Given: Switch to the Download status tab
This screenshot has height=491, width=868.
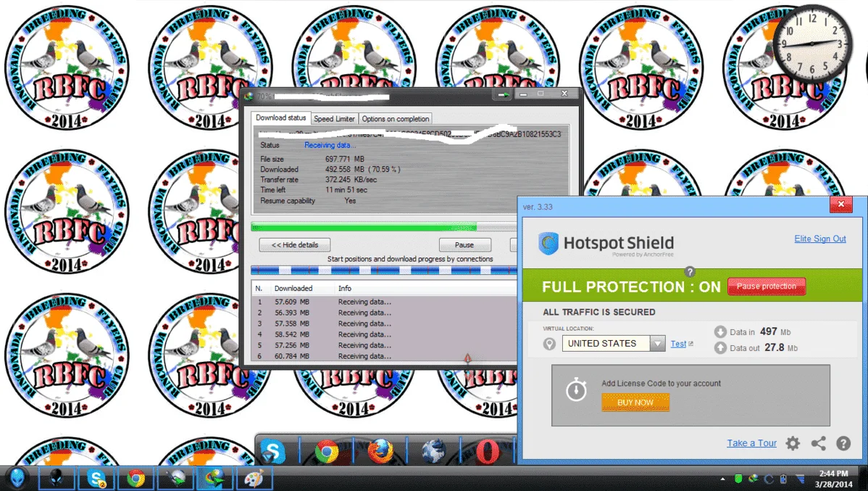Looking at the screenshot, I should pos(280,118).
